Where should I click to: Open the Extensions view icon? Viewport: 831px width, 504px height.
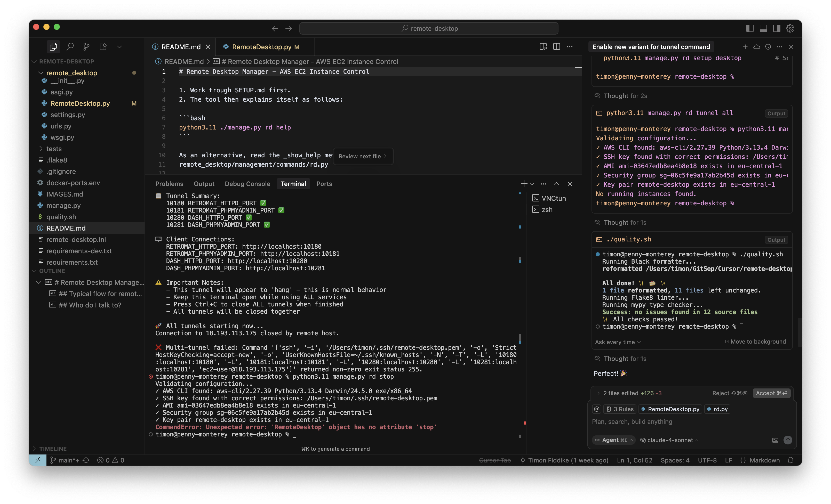[x=103, y=46]
